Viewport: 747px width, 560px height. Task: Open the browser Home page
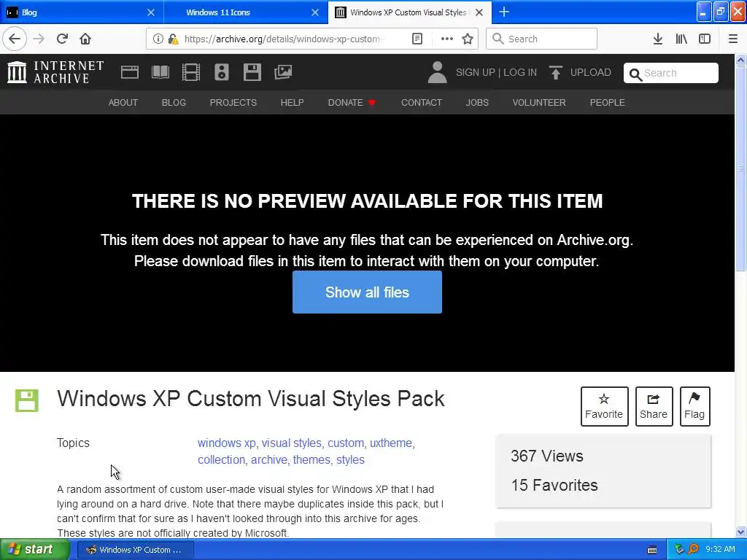click(x=85, y=39)
